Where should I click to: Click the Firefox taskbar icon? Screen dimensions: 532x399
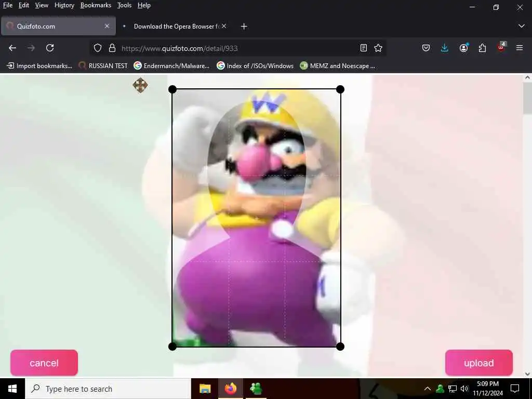point(230,389)
